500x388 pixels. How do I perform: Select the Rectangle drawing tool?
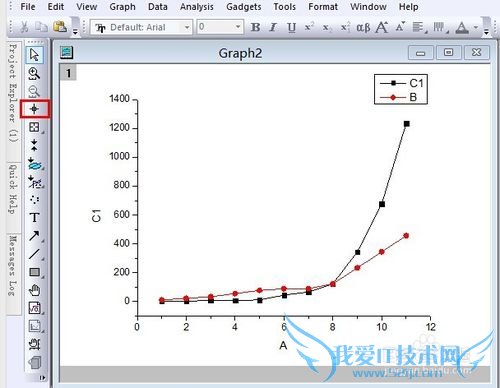coord(34,272)
